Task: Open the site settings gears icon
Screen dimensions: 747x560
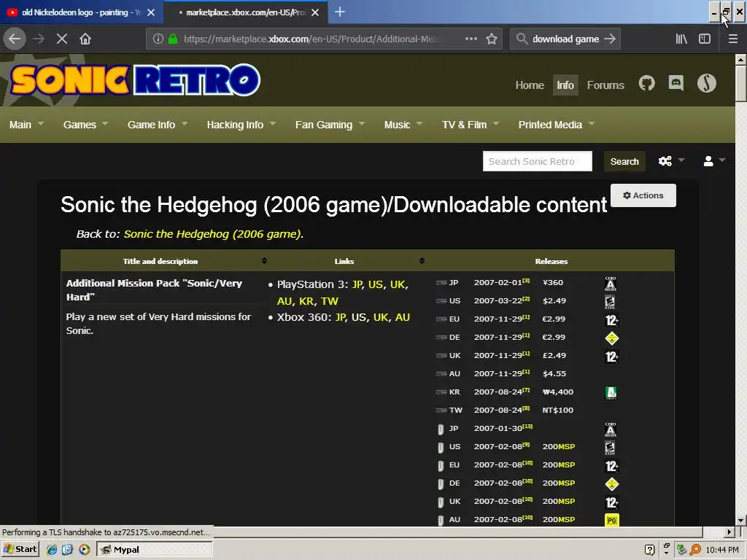Action: click(x=665, y=161)
